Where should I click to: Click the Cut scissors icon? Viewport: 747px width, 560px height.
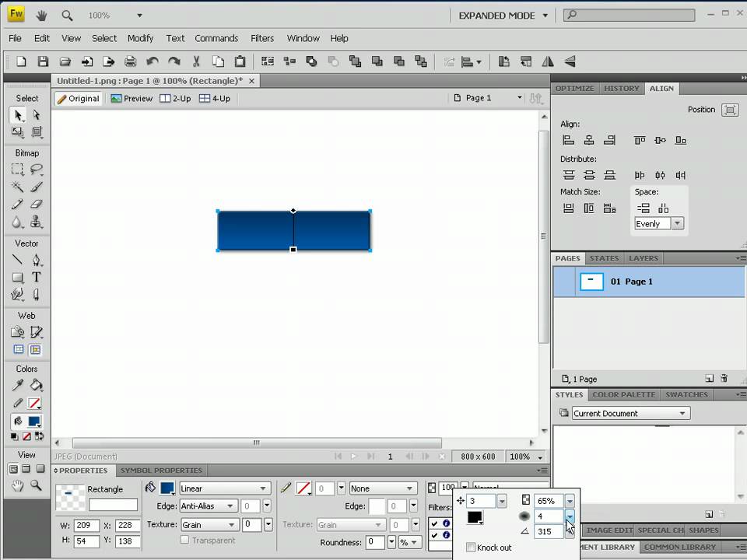196,61
